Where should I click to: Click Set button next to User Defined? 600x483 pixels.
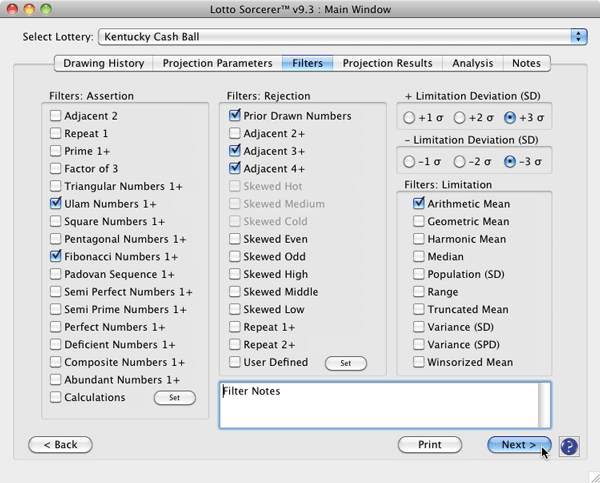[346, 363]
